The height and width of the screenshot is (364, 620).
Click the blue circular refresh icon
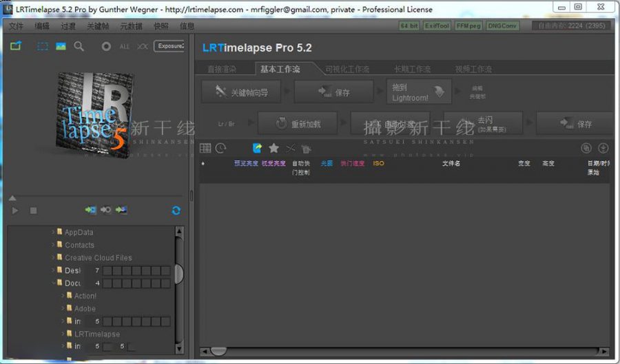point(176,211)
